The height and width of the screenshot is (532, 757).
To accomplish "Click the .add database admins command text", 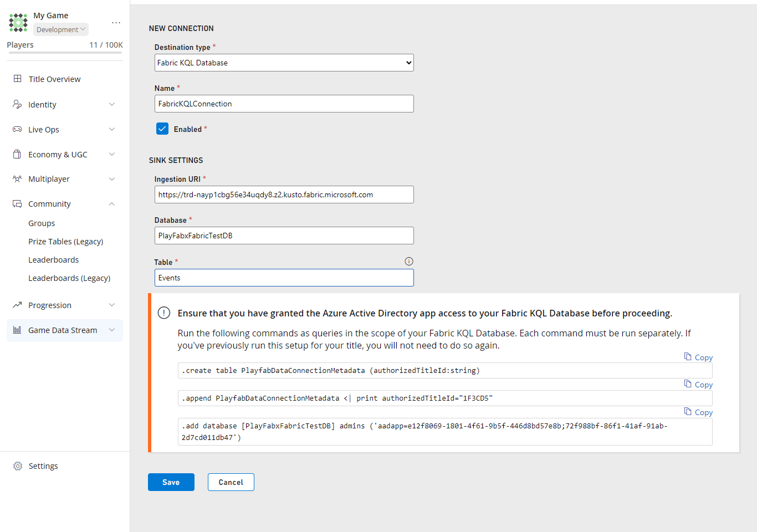I will pos(424,432).
